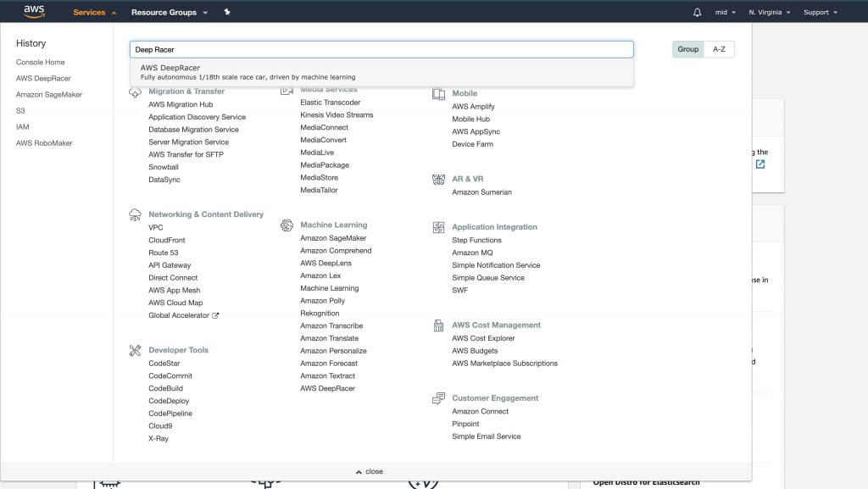Open Cloud9 service

tap(160, 426)
